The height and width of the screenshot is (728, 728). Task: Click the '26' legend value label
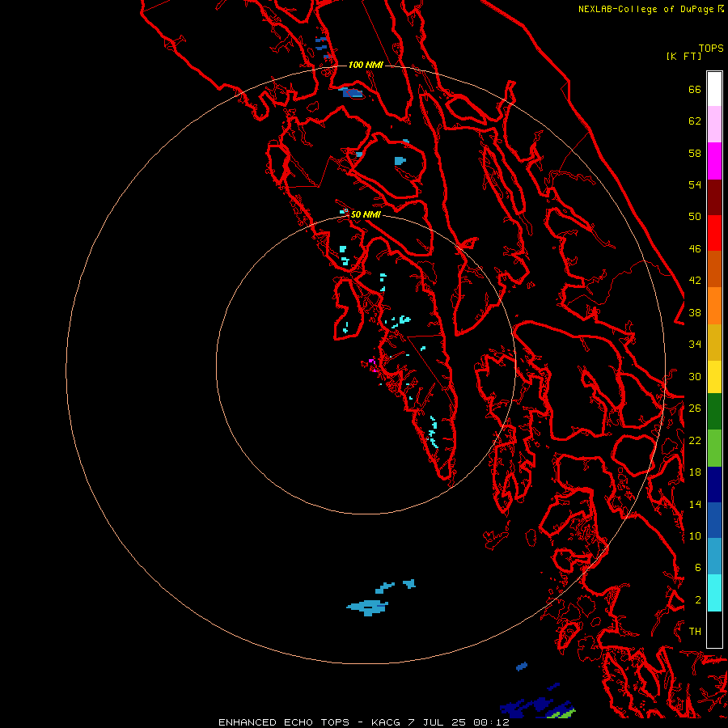(x=695, y=408)
